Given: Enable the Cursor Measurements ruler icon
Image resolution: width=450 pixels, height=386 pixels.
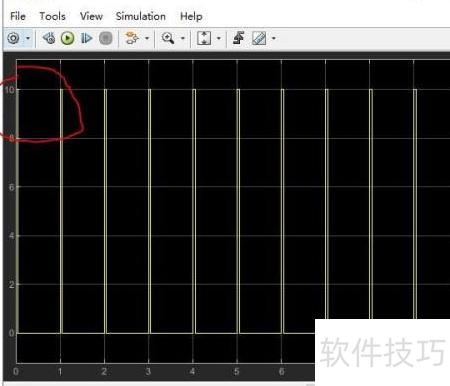Looking at the screenshot, I should (259, 38).
